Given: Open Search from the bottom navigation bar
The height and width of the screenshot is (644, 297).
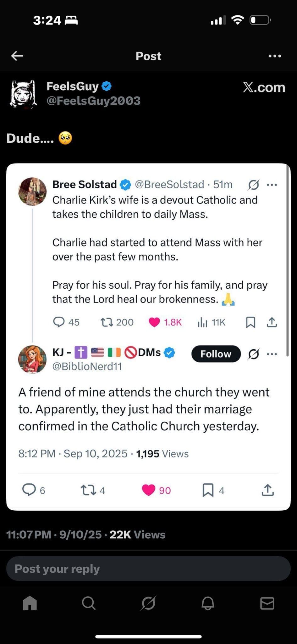Looking at the screenshot, I should coord(89,603).
